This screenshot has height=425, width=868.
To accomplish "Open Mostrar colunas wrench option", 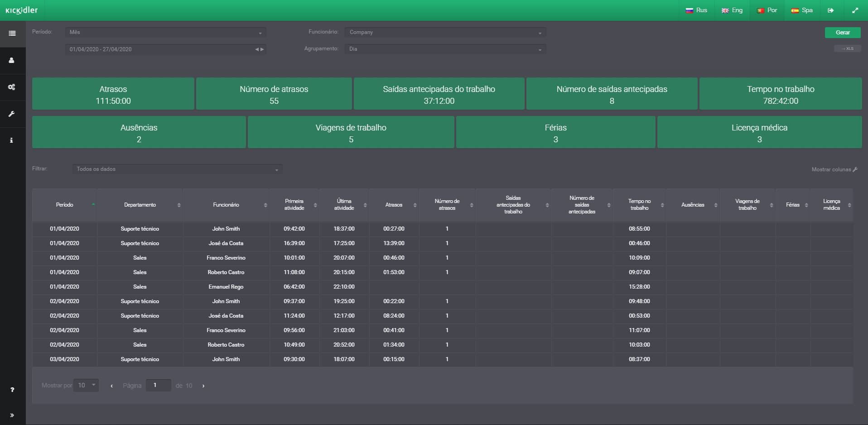I will pos(834,169).
